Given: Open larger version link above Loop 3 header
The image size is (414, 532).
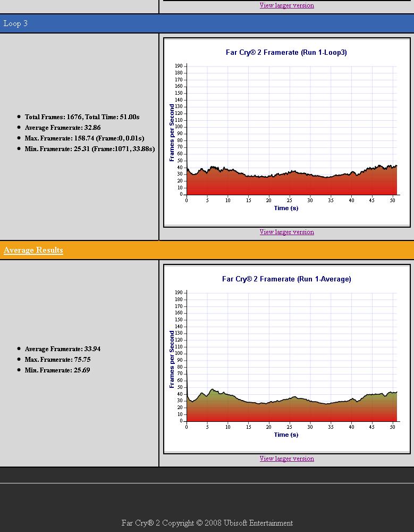Looking at the screenshot, I should tap(286, 5).
